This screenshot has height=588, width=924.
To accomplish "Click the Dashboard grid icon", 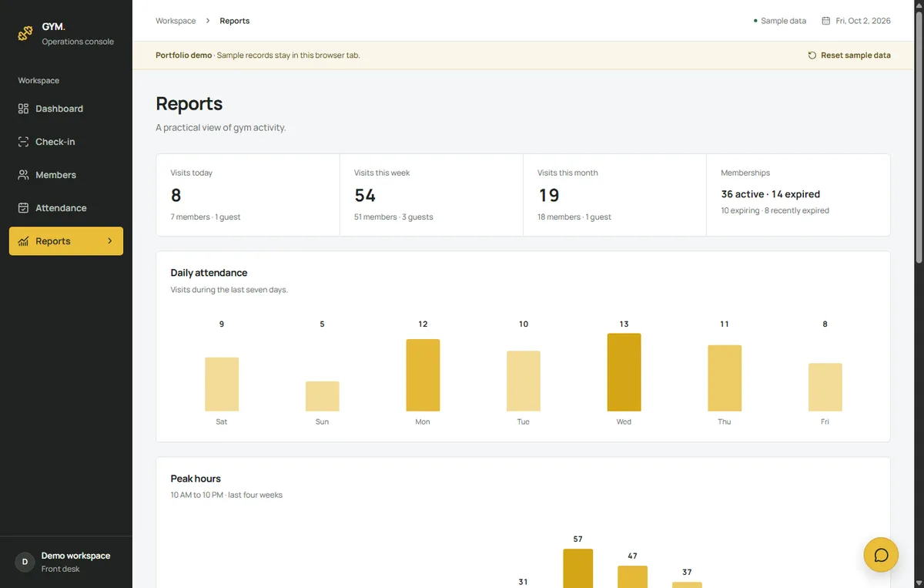I will (x=23, y=109).
